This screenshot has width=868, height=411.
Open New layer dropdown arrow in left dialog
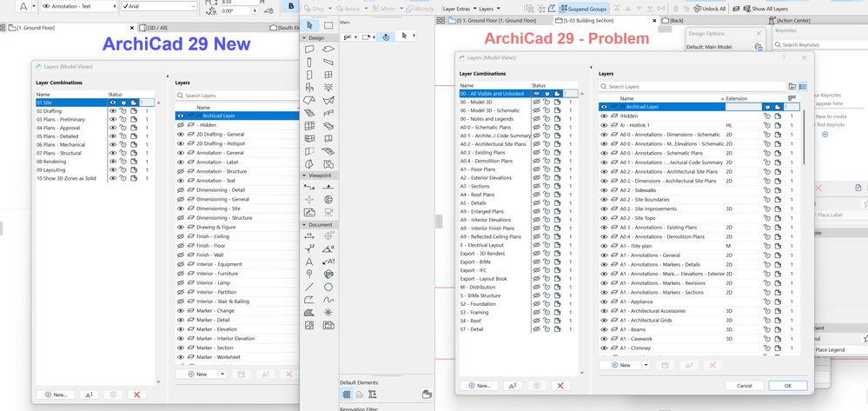tap(222, 375)
